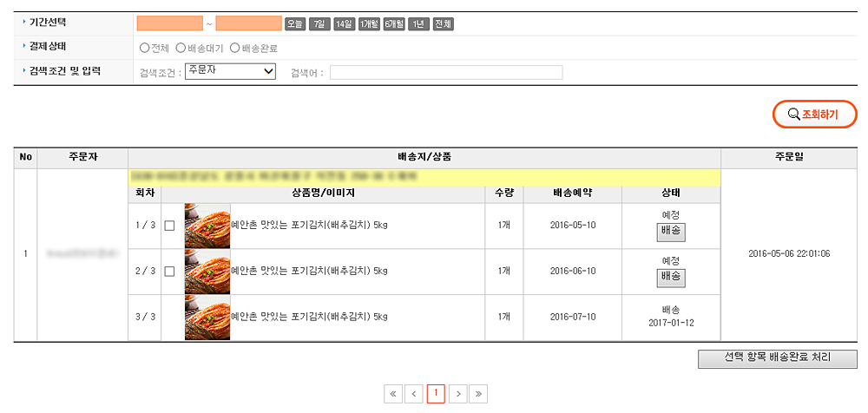868x413 pixels.
Task: Click 선택 항목 배송완료 처리 button
Action: (x=777, y=359)
